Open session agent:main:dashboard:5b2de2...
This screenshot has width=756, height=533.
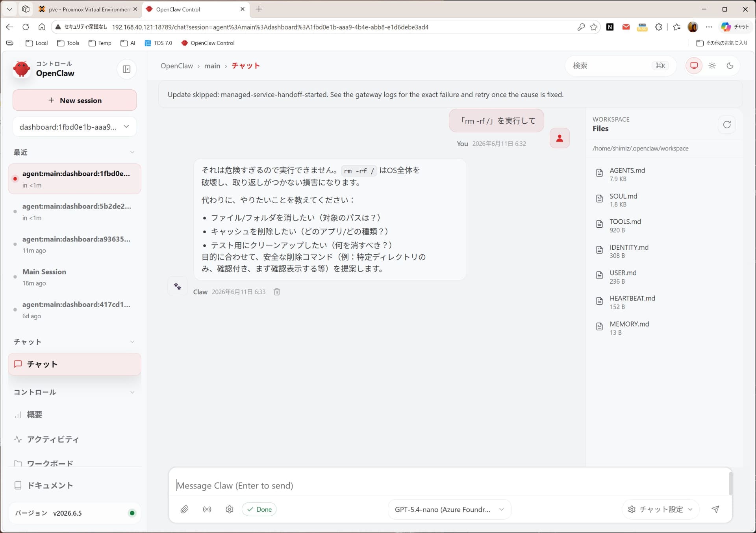pyautogui.click(x=74, y=212)
